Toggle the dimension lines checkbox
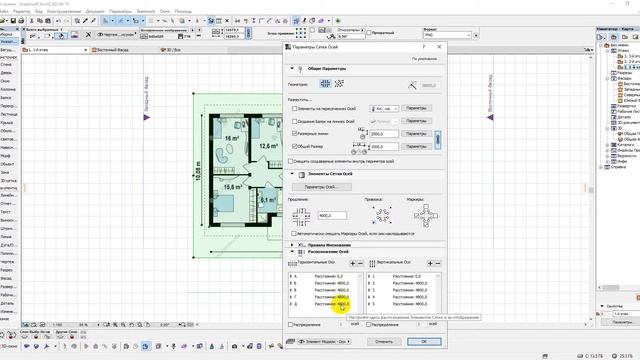This screenshot has height=360, width=640. (x=294, y=133)
